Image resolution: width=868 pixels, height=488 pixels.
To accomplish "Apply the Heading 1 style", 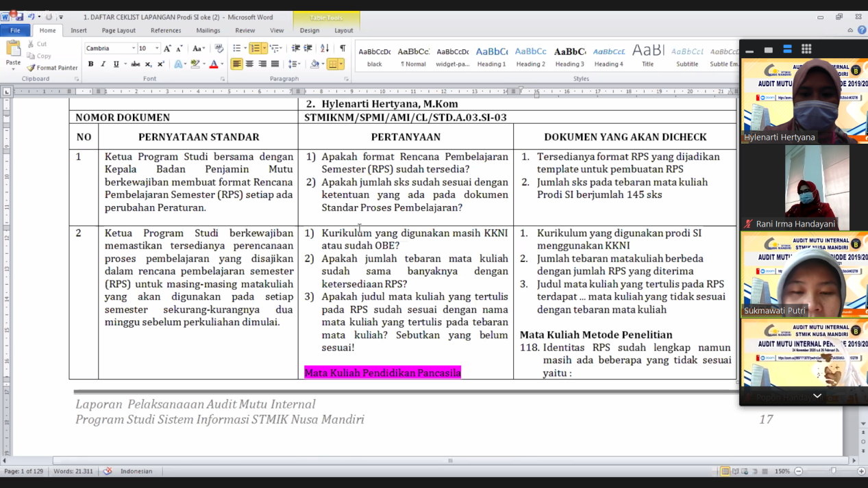I will pyautogui.click(x=491, y=56).
